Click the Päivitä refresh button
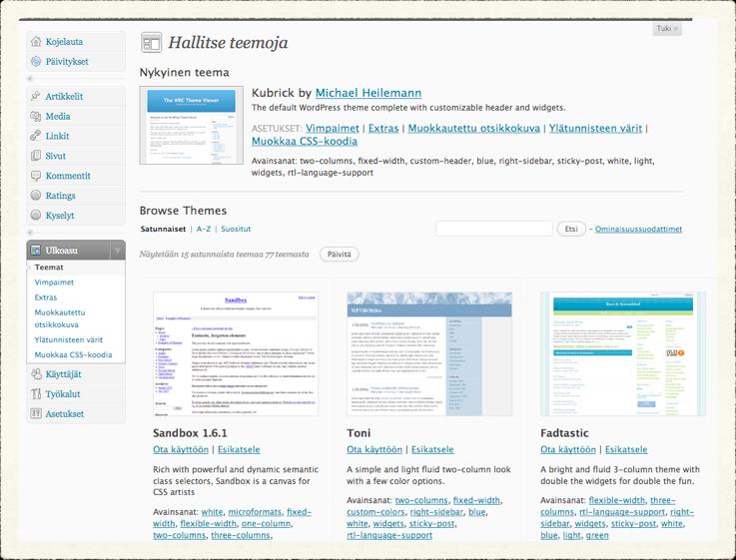The width and height of the screenshot is (736, 560). click(x=339, y=254)
